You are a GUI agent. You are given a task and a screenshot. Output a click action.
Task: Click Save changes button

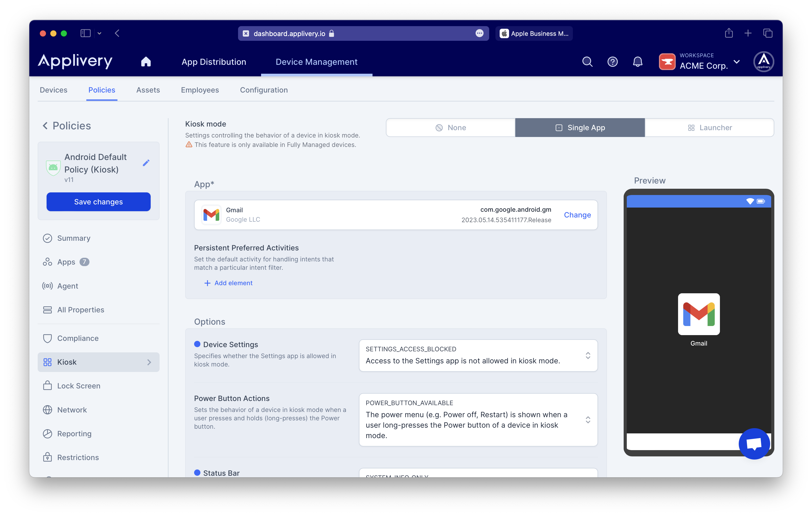point(98,202)
